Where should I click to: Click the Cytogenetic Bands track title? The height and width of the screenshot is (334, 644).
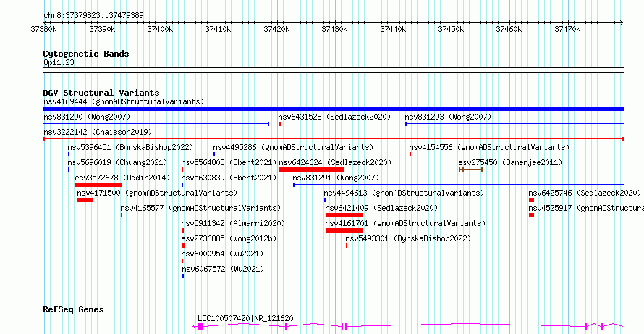pyautogui.click(x=86, y=54)
